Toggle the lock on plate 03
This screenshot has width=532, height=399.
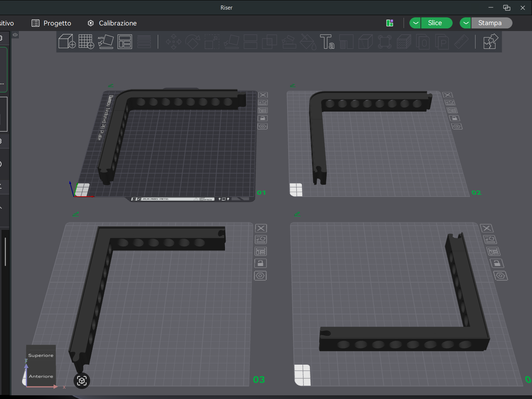(x=260, y=263)
